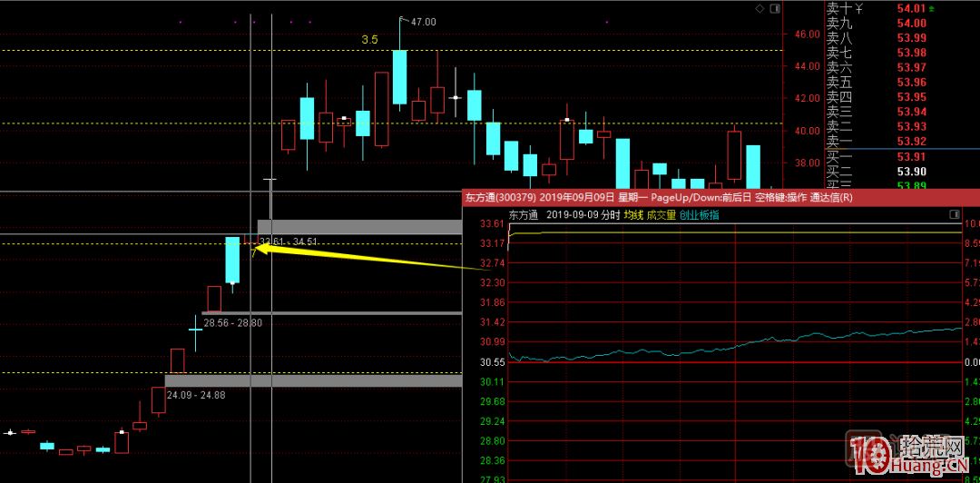
Task: Click the diamond icon above the K-line chart
Action: [759, 8]
